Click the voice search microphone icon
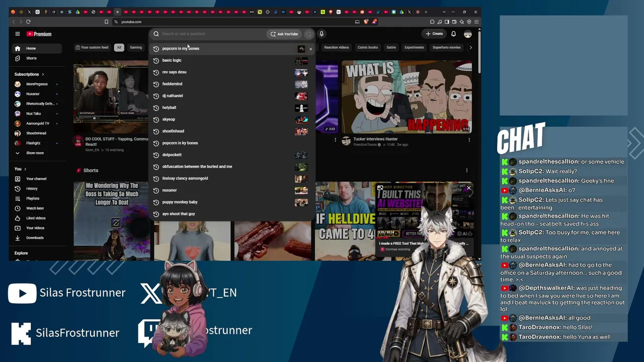The width and height of the screenshot is (644, 362). tap(321, 34)
